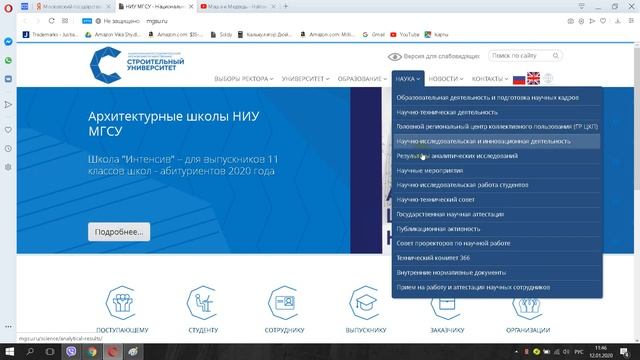The image size is (640, 360).
Task: Open the Soldy bookmark
Action: point(221,35)
